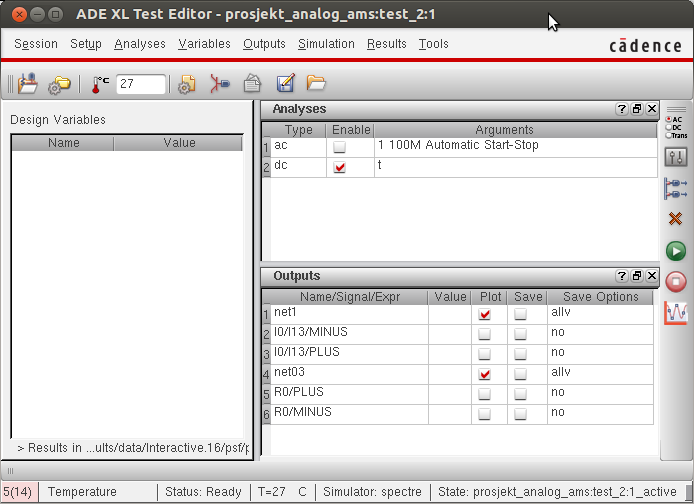
Task: Select the ac analysis type cell
Action: point(298,147)
